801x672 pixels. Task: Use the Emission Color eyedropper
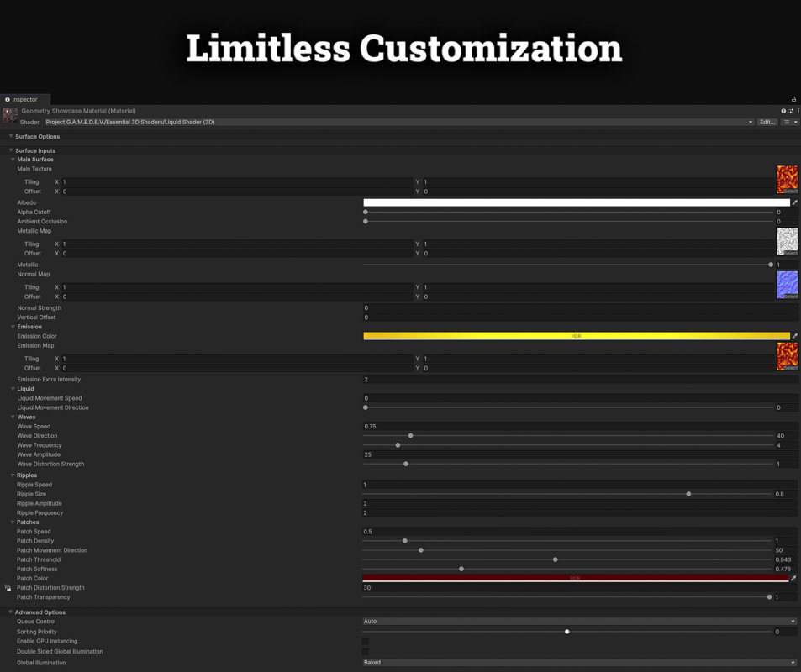[795, 336]
